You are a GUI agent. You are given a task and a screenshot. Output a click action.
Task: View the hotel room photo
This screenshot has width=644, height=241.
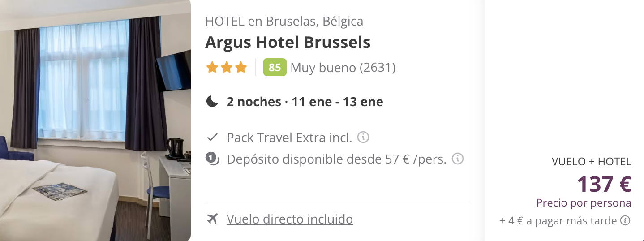(x=95, y=120)
